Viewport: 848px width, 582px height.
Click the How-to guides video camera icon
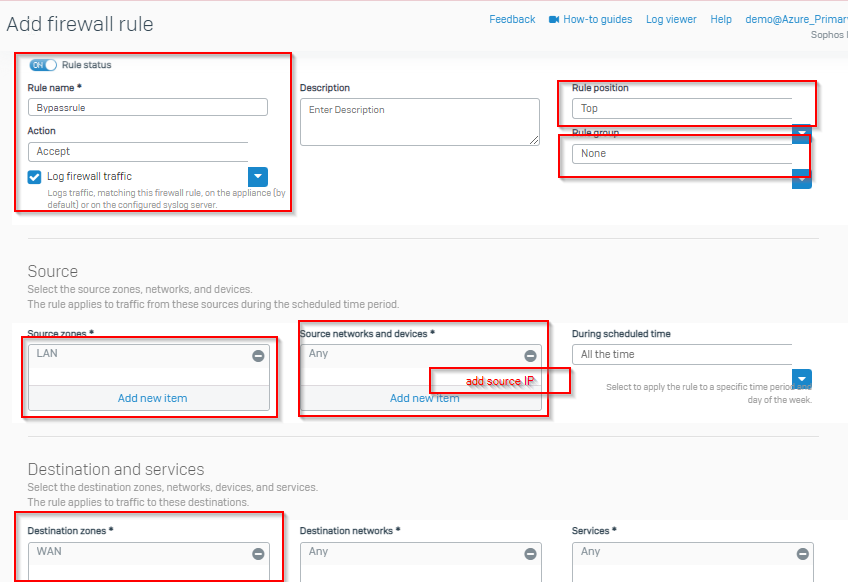coord(554,19)
